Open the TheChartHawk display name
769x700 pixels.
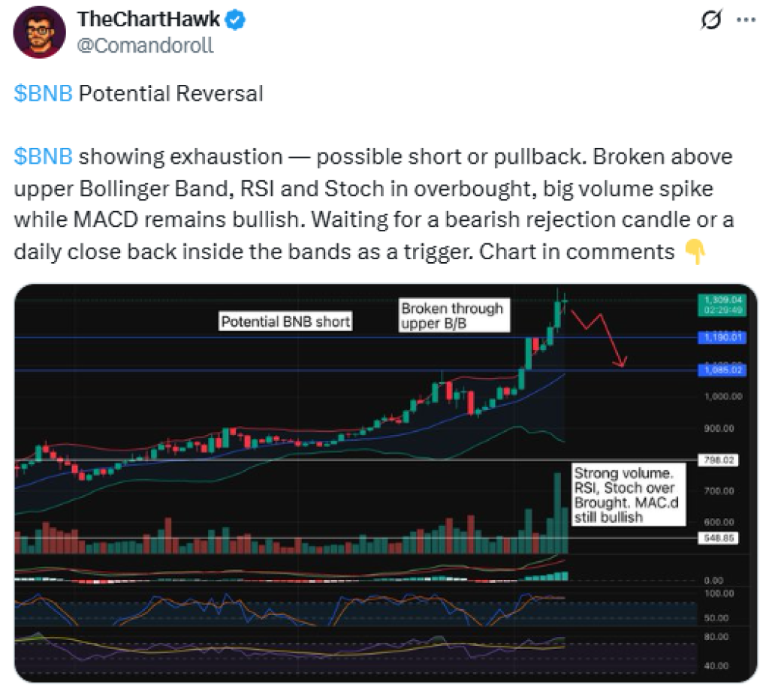[149, 20]
